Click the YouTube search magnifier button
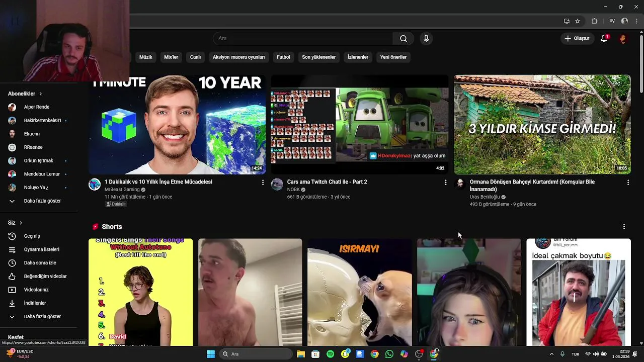This screenshot has height=362, width=644. (404, 39)
